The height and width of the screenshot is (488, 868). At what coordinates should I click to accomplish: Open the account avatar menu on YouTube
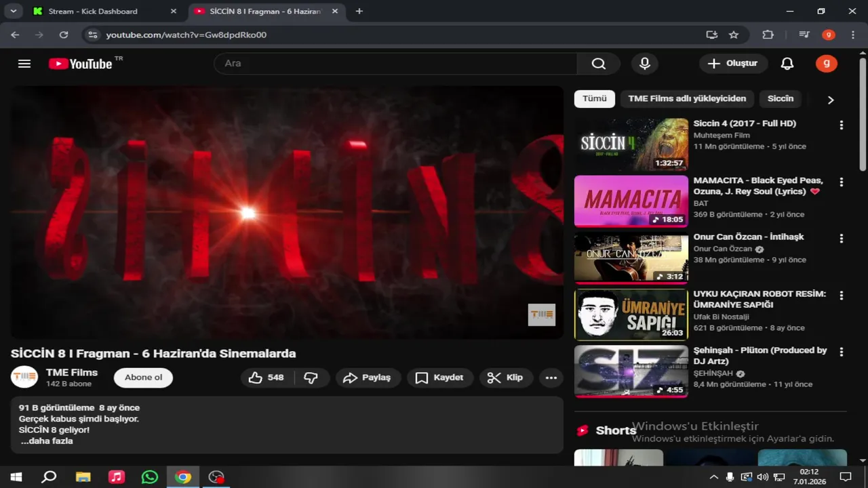(826, 64)
